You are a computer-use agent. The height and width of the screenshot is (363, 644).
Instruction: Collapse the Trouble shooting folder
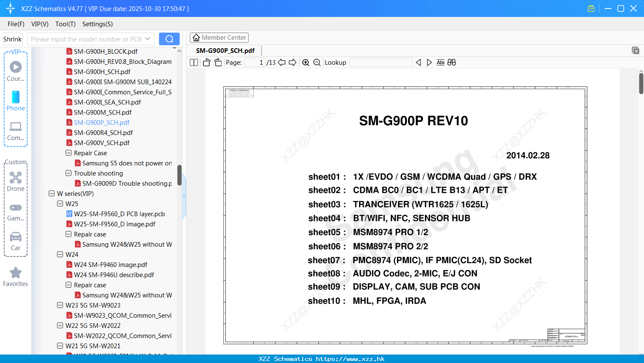click(69, 173)
